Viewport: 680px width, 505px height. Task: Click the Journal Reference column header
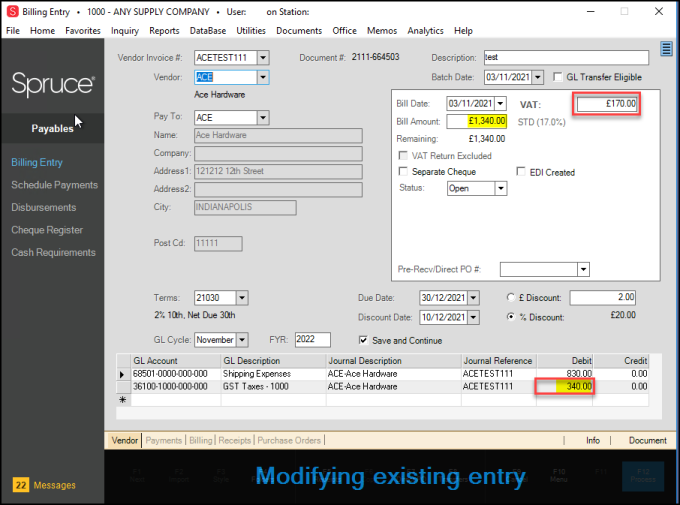point(499,361)
